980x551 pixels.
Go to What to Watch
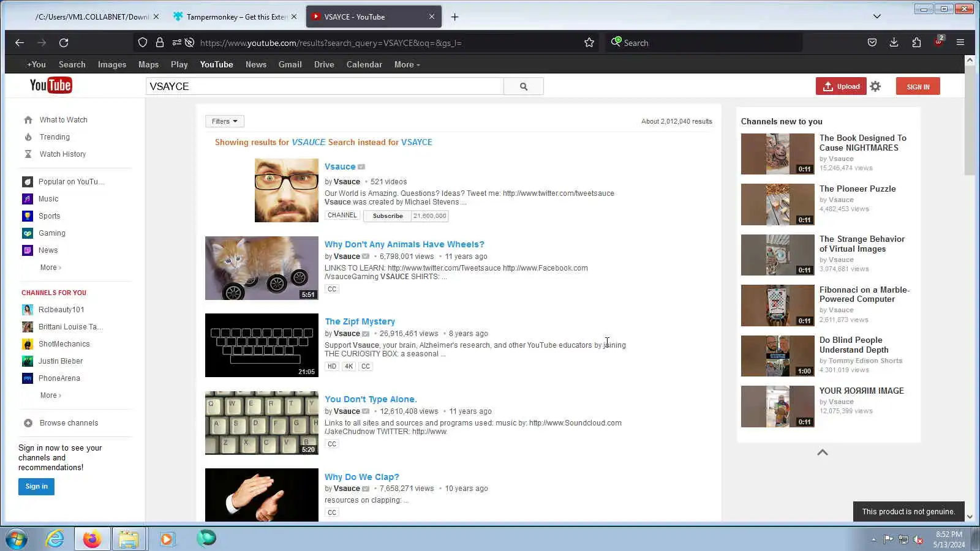pos(64,120)
